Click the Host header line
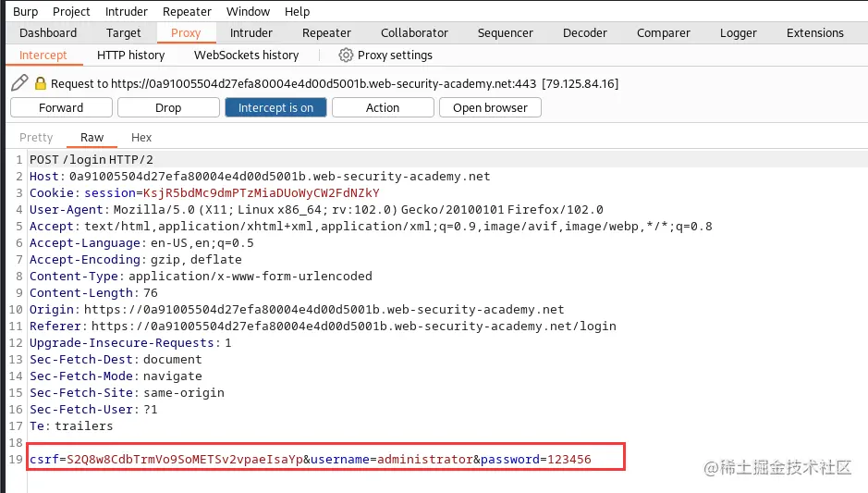 click(260, 176)
